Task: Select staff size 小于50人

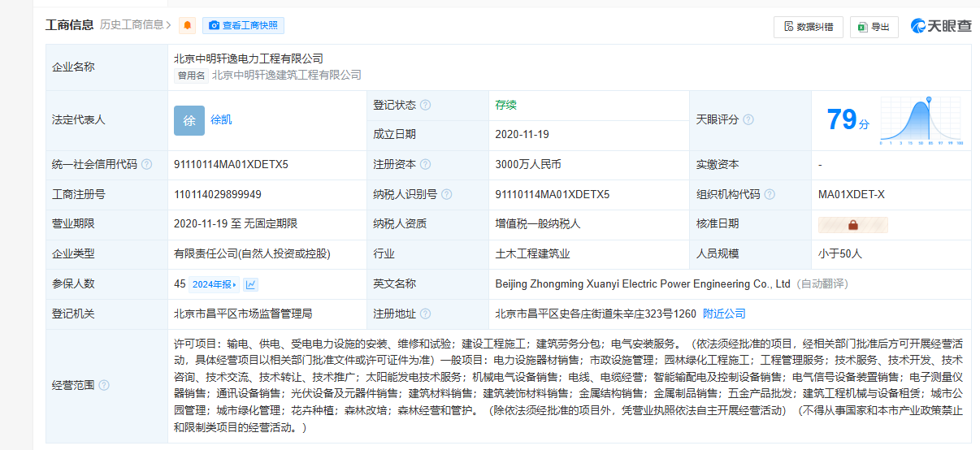Action: click(x=840, y=254)
